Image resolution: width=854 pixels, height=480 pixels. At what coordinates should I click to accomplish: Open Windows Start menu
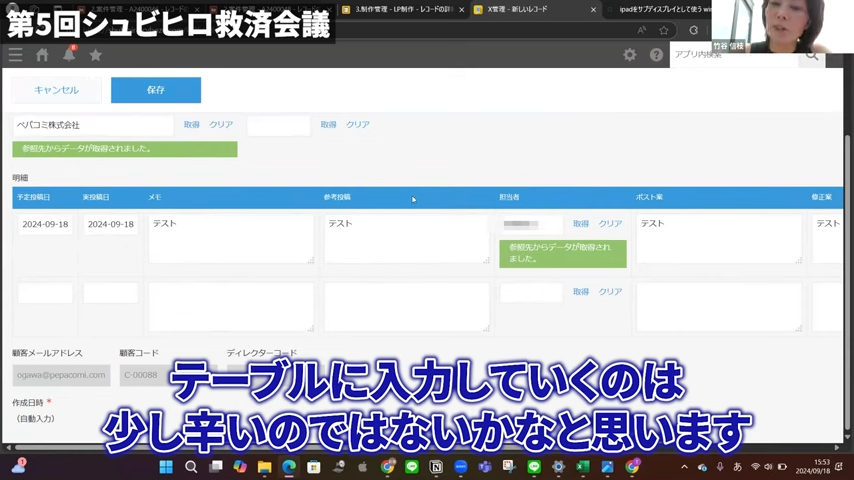tap(166, 467)
